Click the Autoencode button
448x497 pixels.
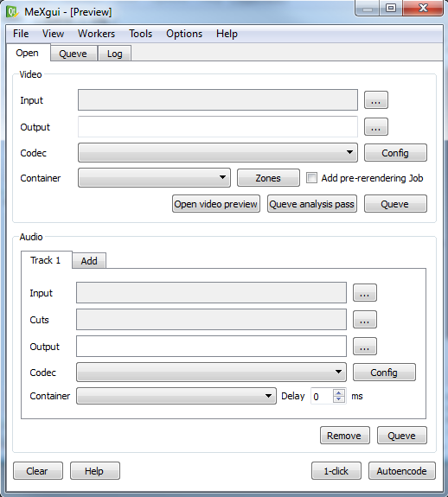(401, 471)
